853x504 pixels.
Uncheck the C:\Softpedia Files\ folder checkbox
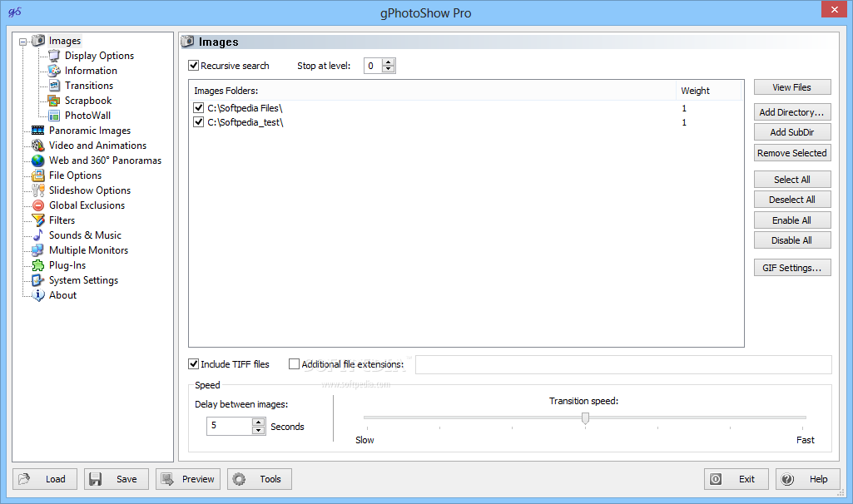pos(199,107)
